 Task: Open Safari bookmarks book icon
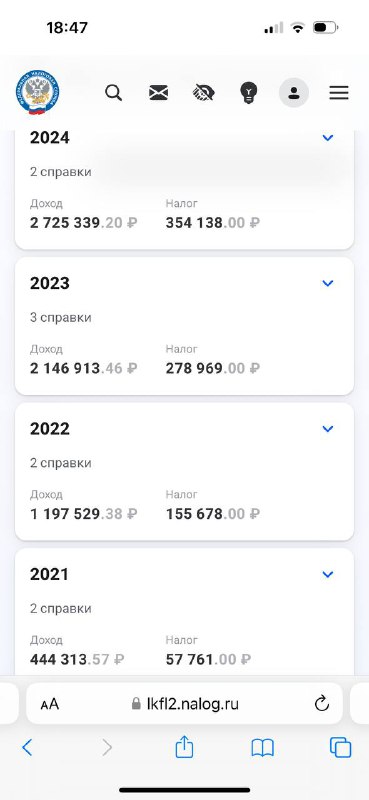(263, 748)
